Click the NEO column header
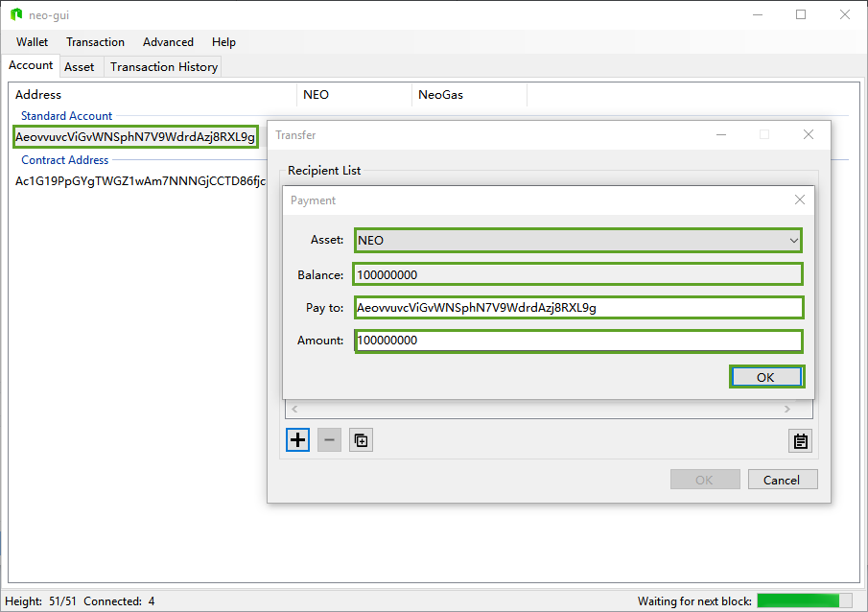The width and height of the screenshot is (868, 612). point(355,95)
